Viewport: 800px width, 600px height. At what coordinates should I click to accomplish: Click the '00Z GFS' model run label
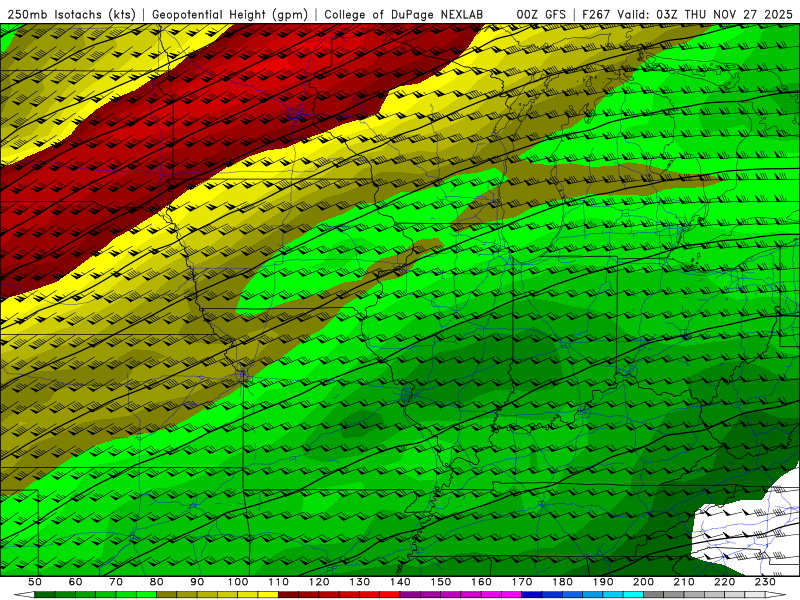click(x=541, y=14)
